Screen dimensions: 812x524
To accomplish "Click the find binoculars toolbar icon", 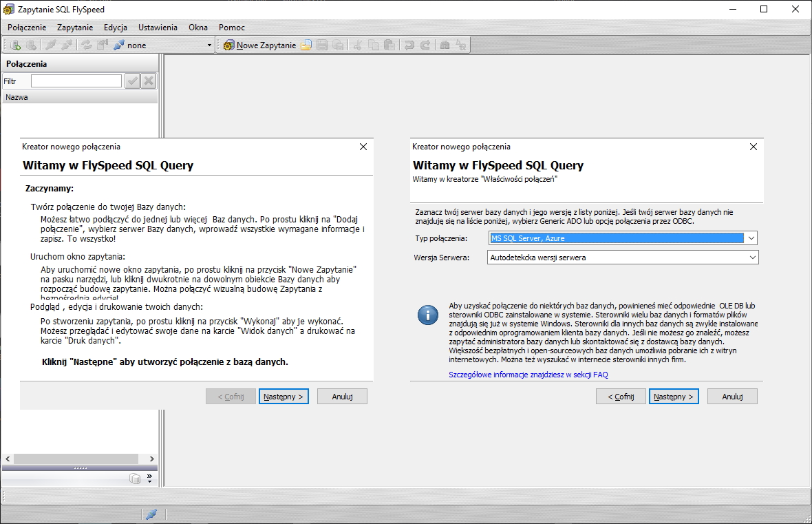I will tap(445, 45).
